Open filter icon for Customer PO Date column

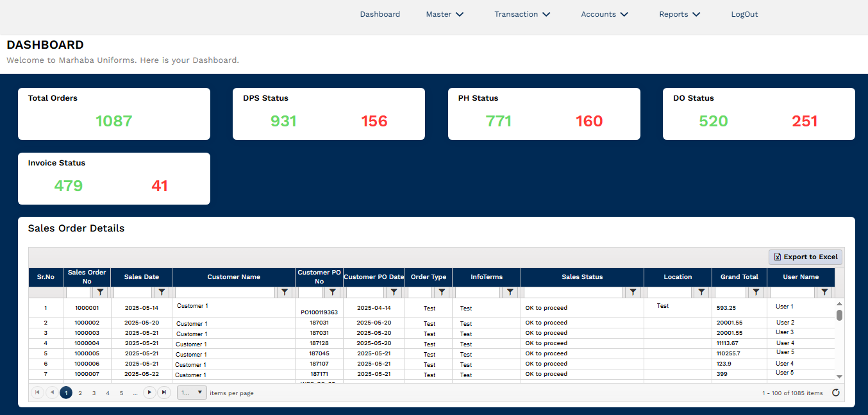coord(395,292)
